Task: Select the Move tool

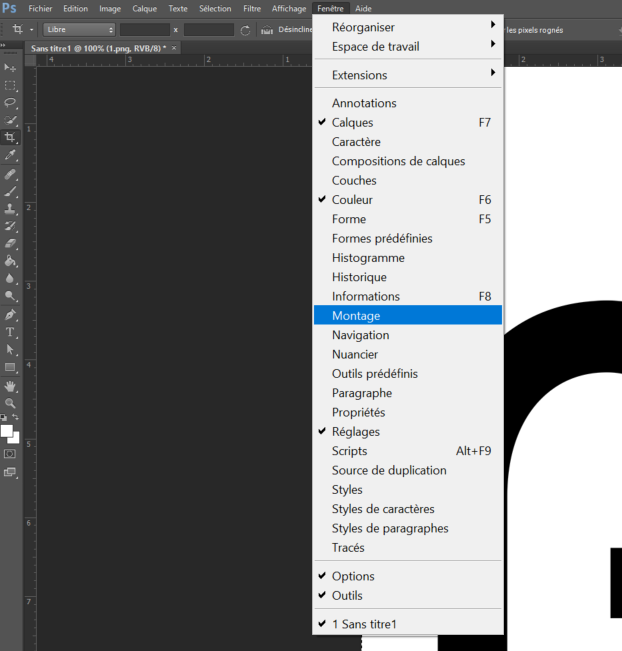Action: point(10,67)
